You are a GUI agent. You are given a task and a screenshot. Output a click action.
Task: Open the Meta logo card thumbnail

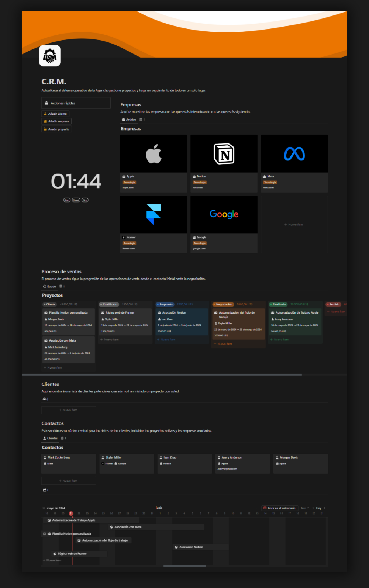[x=294, y=153]
